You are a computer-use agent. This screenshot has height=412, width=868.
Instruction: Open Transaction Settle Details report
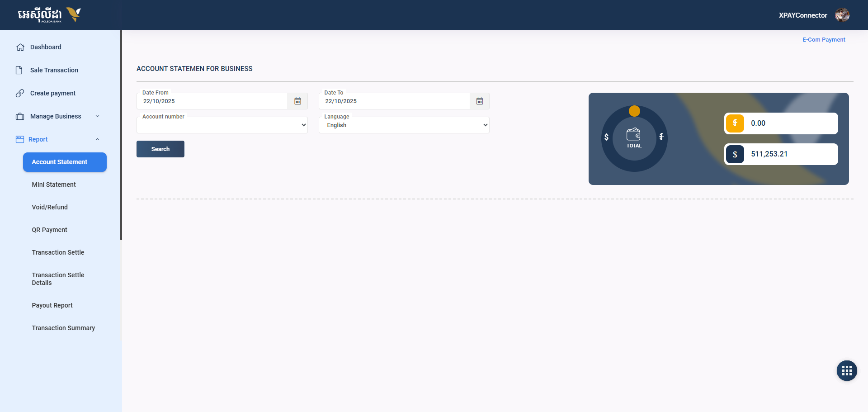[x=58, y=279]
